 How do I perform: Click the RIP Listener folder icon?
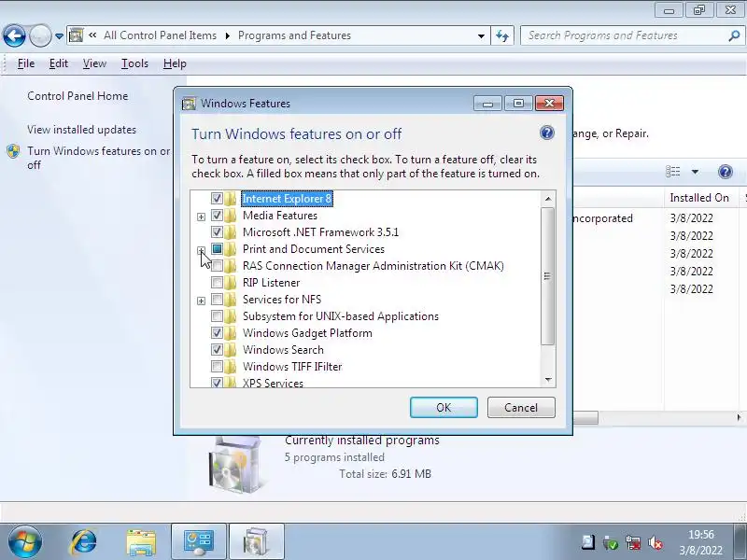tap(231, 283)
